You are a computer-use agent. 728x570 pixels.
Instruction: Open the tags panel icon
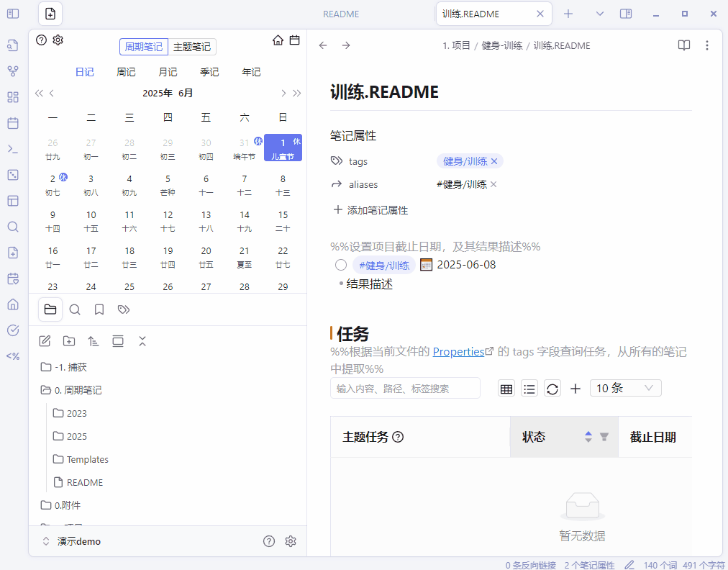[x=124, y=309]
